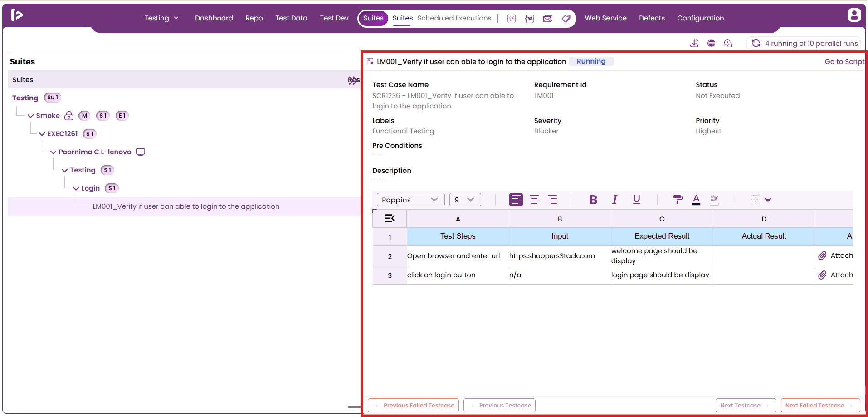This screenshot has width=868, height=417.
Task: Go to the Defects menu
Action: point(652,18)
